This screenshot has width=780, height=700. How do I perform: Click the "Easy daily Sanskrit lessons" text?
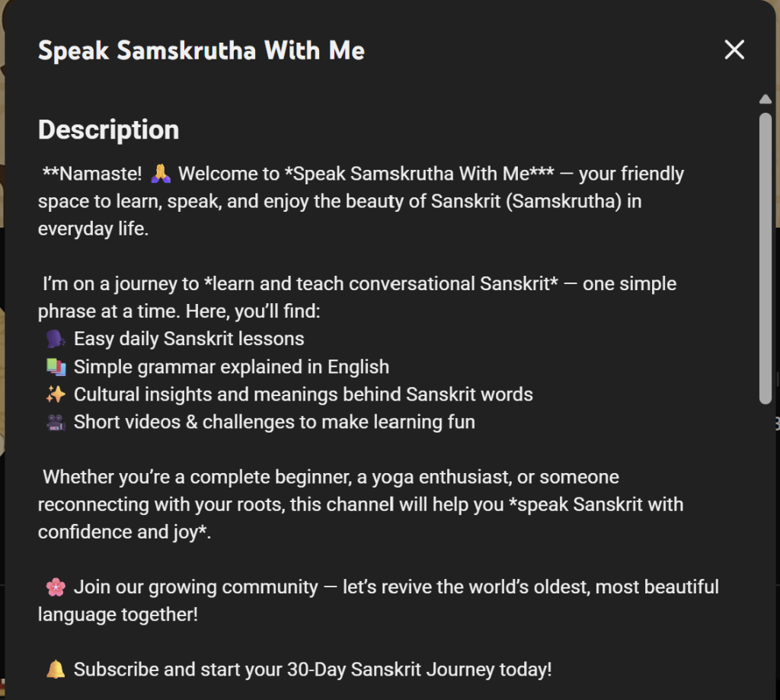tap(189, 339)
